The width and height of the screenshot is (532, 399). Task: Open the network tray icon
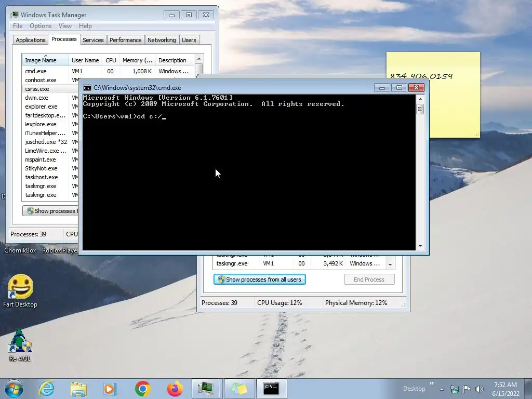pyautogui.click(x=454, y=389)
